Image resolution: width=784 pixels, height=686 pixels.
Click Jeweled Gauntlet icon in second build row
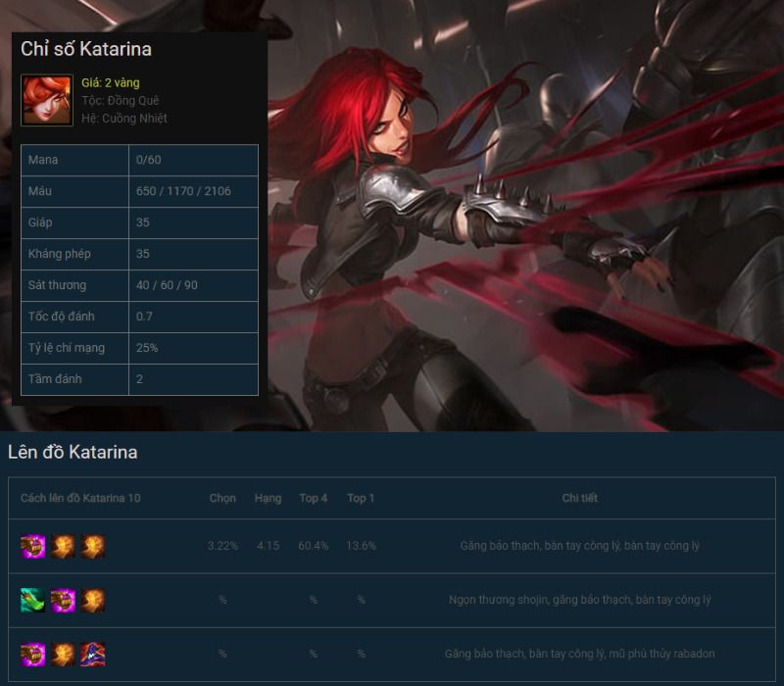(x=63, y=600)
